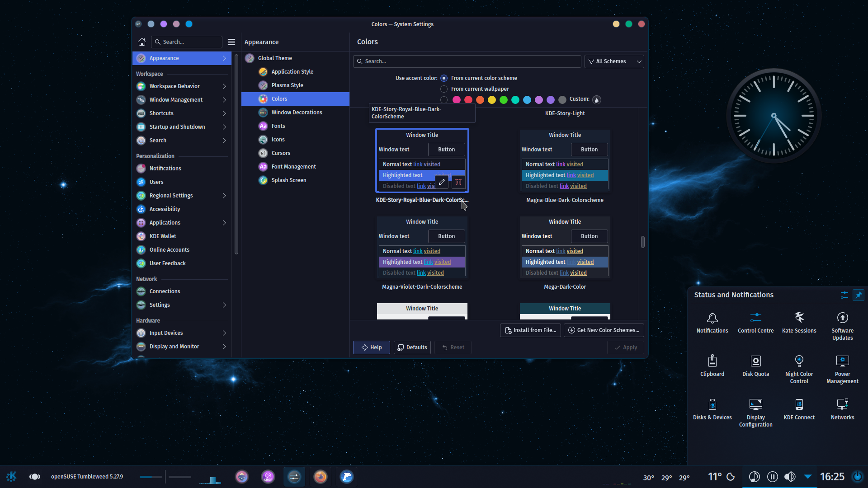Open Disk Quota in the status panel

(756, 366)
